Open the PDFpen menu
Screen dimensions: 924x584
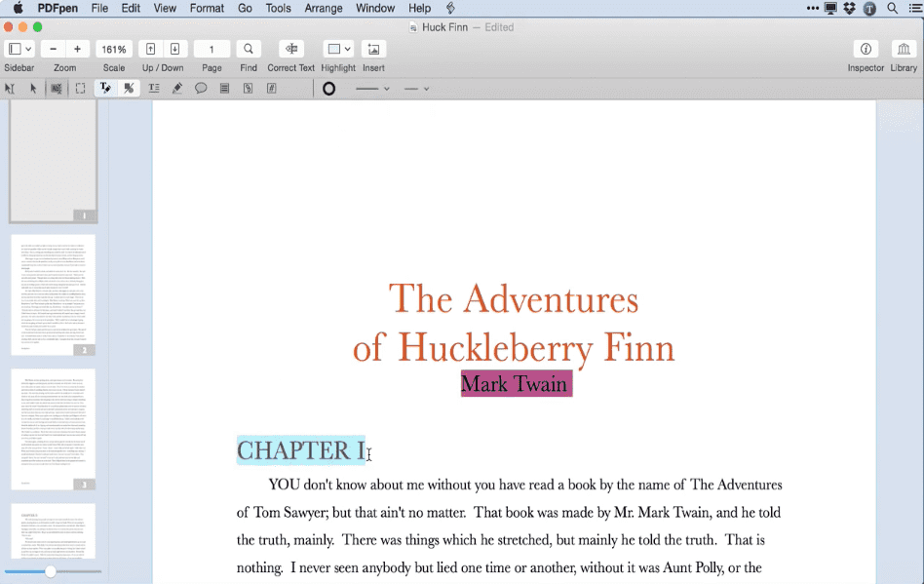[58, 8]
